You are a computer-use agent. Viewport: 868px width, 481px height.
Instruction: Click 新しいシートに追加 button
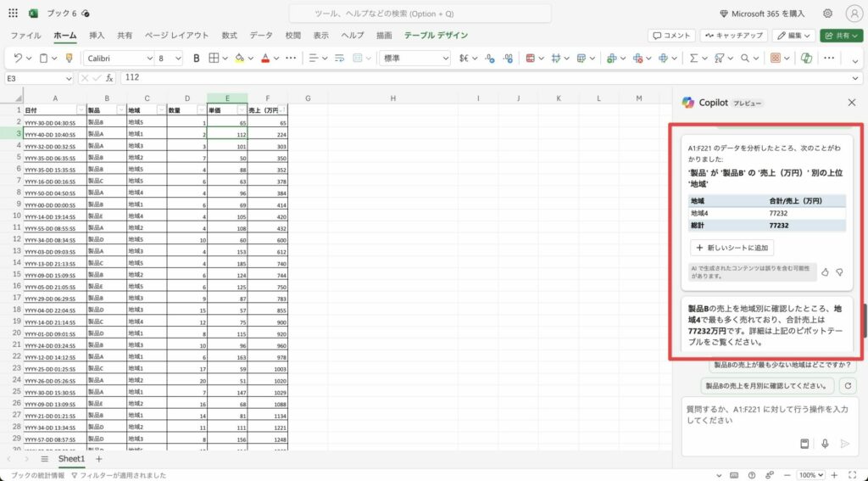(x=732, y=248)
